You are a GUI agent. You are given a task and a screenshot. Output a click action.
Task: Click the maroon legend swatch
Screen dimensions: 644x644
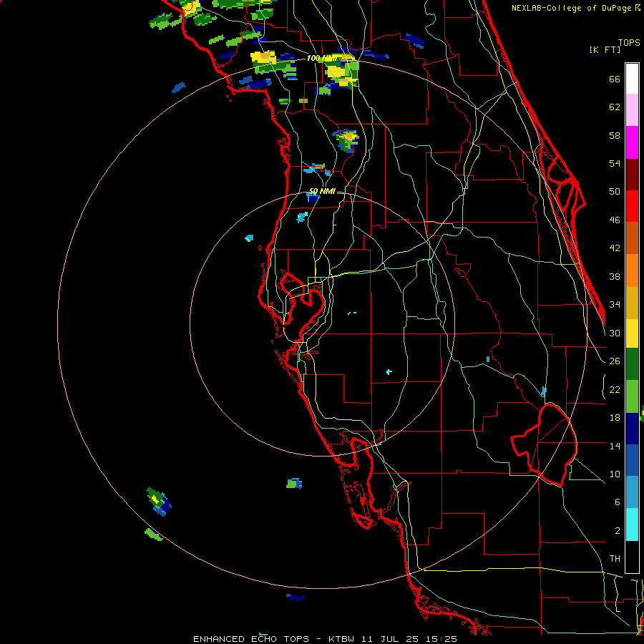coord(632,175)
